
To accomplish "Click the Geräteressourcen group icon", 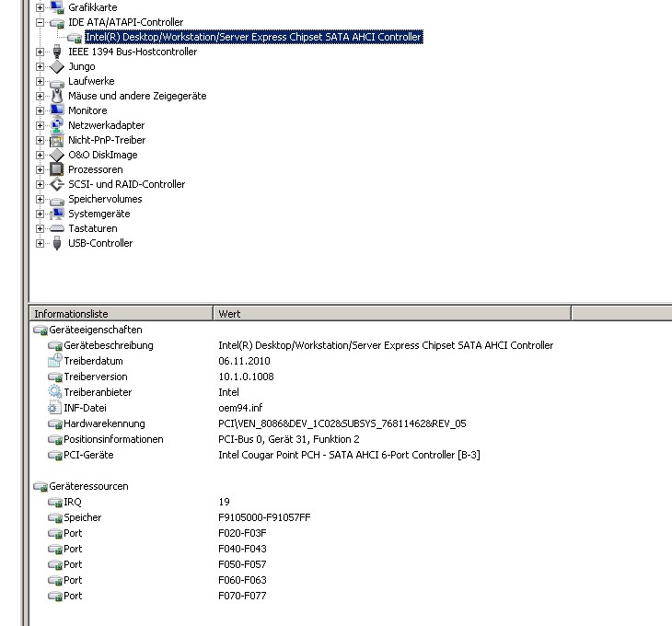I will 41,487.
